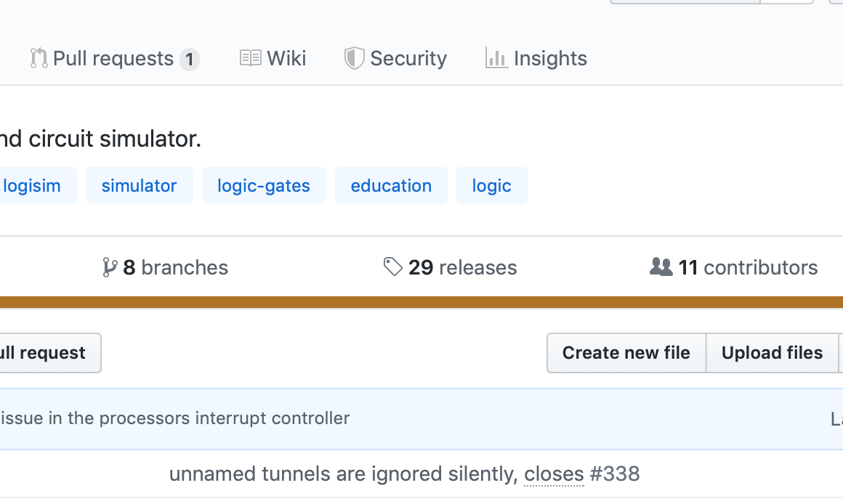
Task: Click the tag icon beside 29 releases
Action: (393, 267)
